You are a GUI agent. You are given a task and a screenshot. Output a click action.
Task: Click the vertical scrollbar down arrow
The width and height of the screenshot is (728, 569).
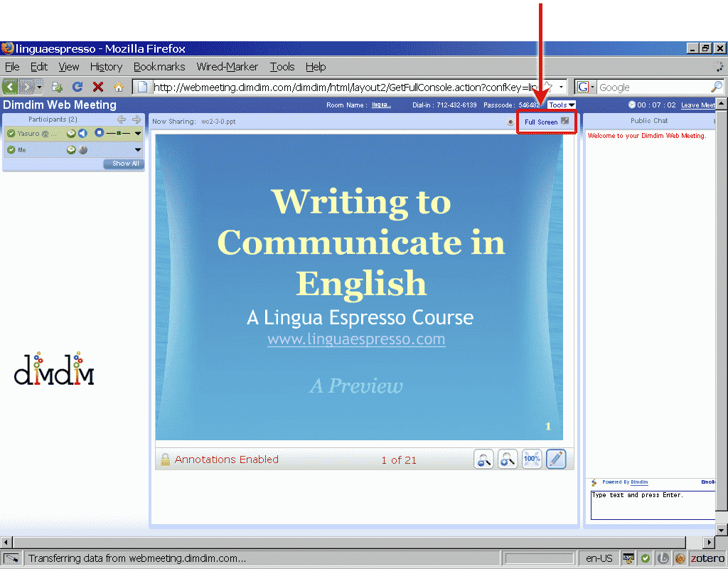(x=721, y=529)
